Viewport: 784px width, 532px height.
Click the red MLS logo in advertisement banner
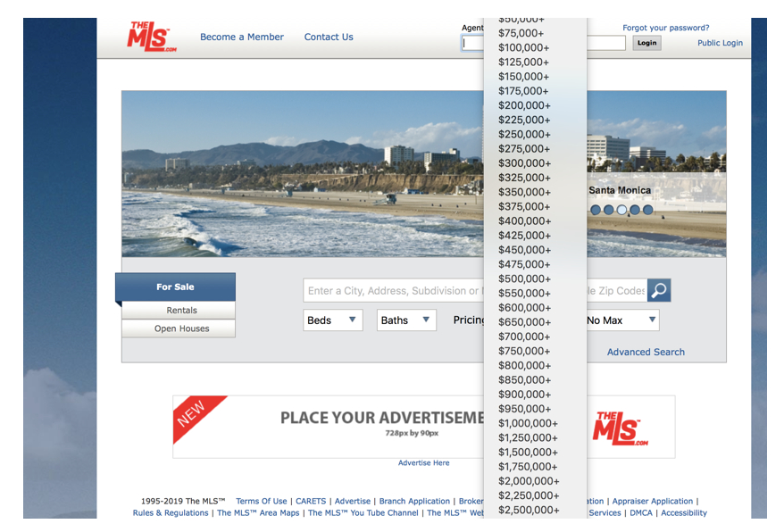pos(620,428)
